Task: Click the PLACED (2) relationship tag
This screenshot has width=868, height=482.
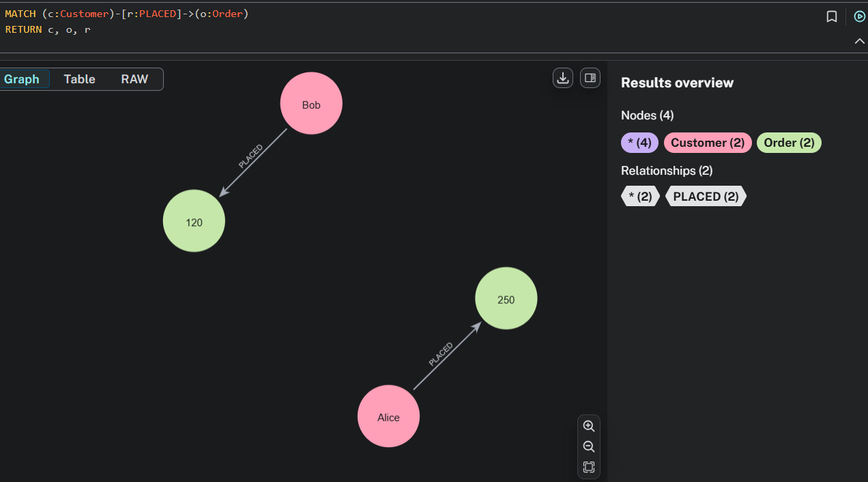Action: tap(706, 197)
